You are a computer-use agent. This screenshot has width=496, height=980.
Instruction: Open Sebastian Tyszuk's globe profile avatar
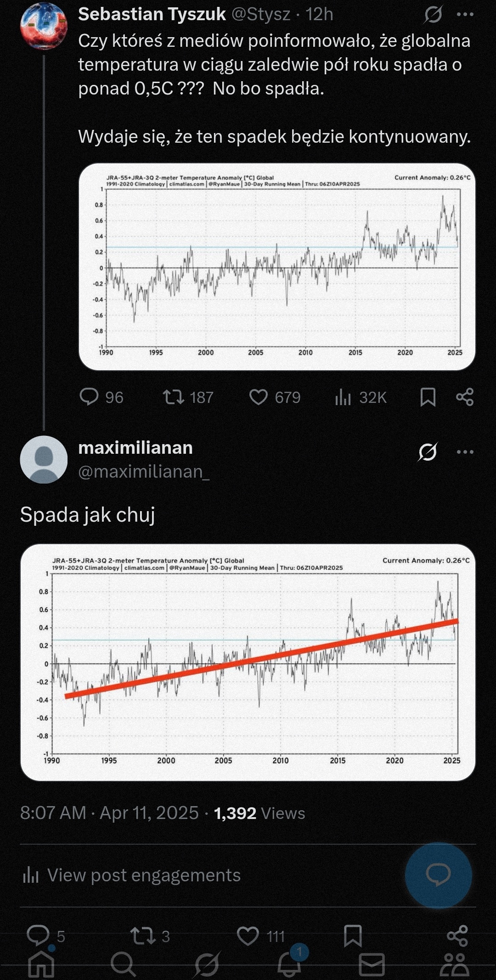44,27
